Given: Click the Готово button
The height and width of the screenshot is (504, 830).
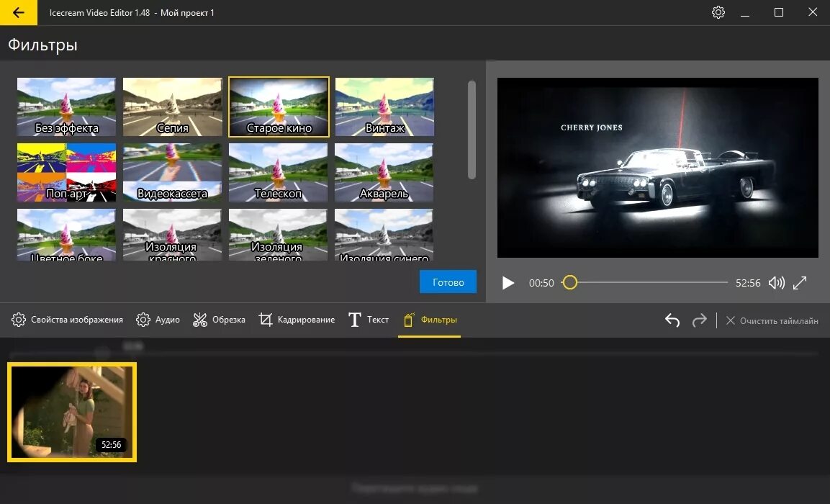Looking at the screenshot, I should coord(448,282).
